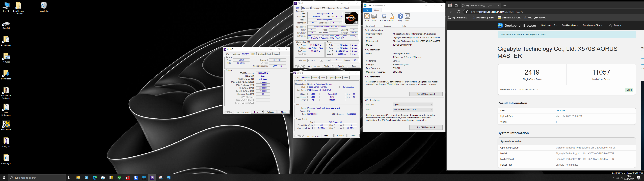Open CoreCycler Shortcut desktop icon
Image resolution: width=644 pixels, height=181 pixels.
[x=18, y=8]
